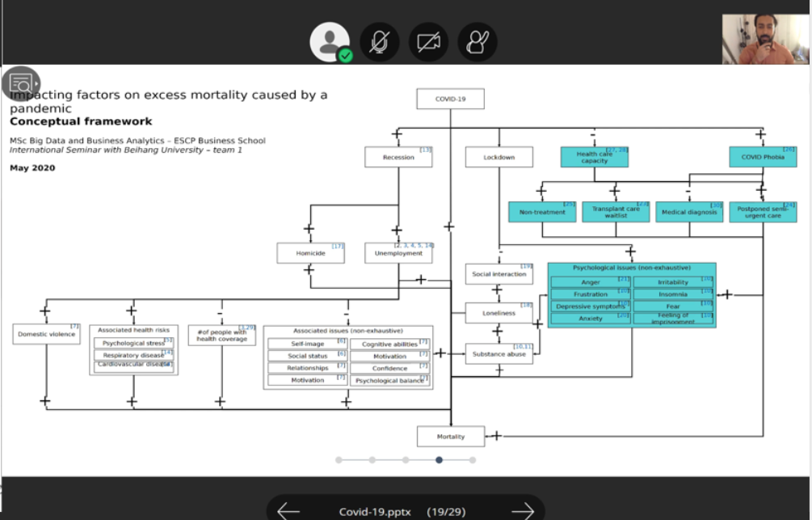This screenshot has height=520, width=812.
Task: Click the Mortality box in the diagram
Action: pos(451,437)
